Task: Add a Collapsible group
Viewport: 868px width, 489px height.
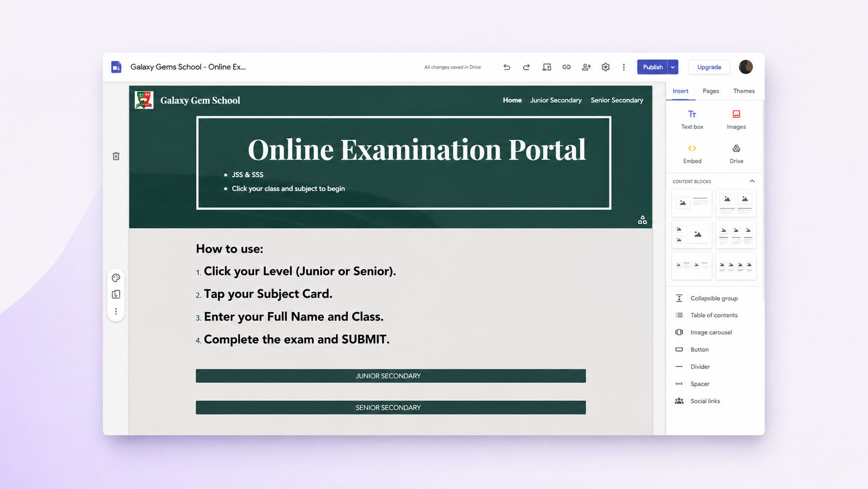Action: pyautogui.click(x=714, y=298)
